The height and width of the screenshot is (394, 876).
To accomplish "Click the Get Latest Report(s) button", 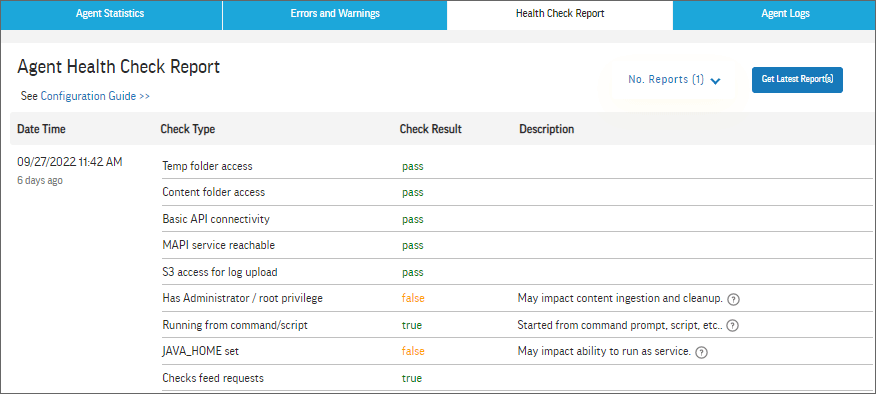I will point(797,80).
